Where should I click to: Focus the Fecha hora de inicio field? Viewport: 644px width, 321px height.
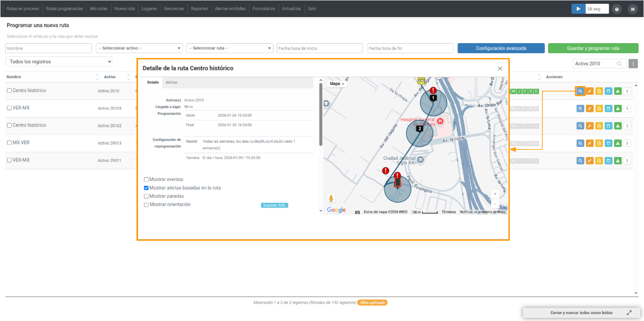[x=320, y=48]
